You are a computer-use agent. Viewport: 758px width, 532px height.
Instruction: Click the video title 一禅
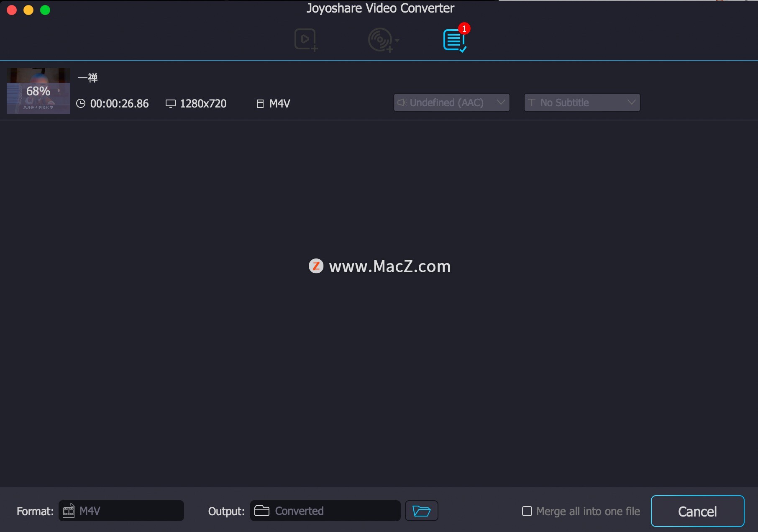pyautogui.click(x=88, y=78)
